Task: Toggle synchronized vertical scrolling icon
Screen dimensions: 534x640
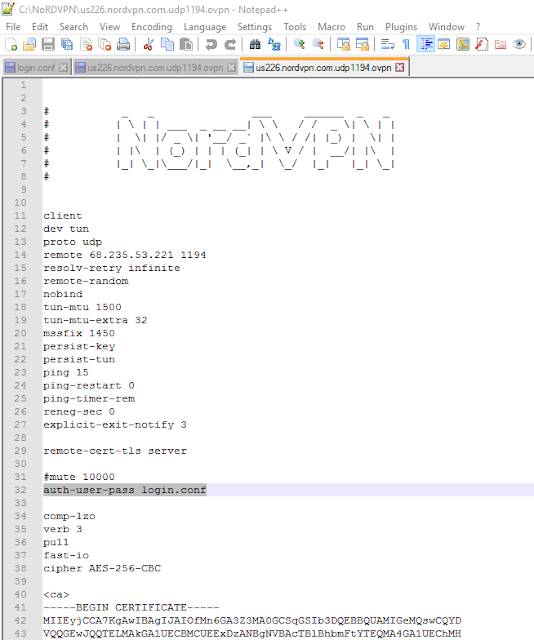Action: (343, 44)
